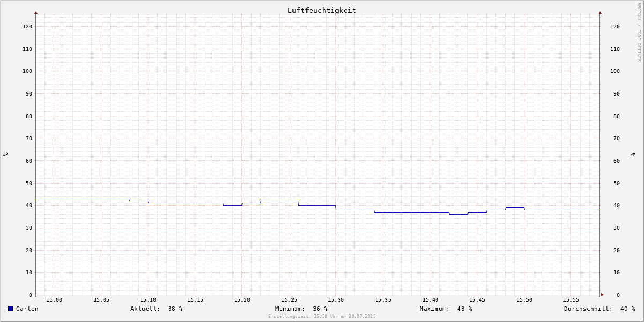Click the 15:10 time axis label

(148, 300)
